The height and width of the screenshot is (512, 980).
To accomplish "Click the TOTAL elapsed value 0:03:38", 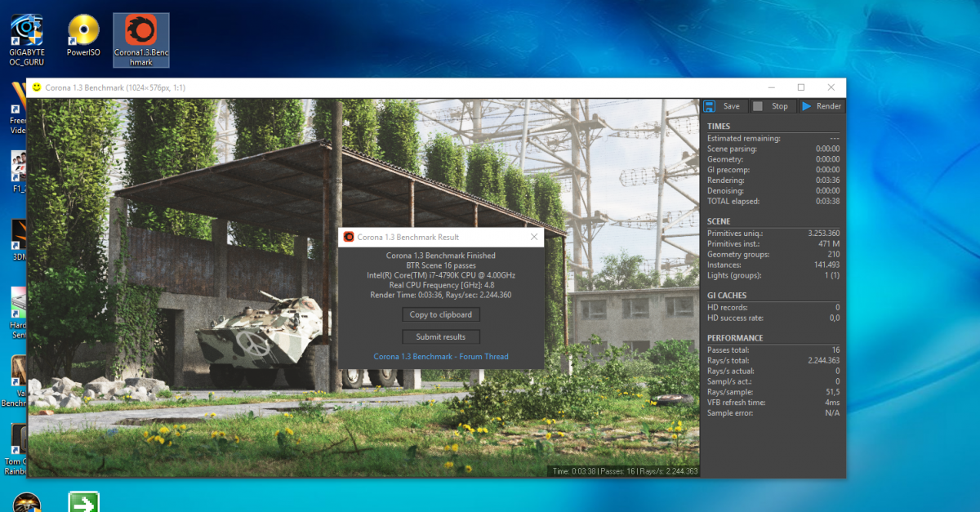I will 827,201.
